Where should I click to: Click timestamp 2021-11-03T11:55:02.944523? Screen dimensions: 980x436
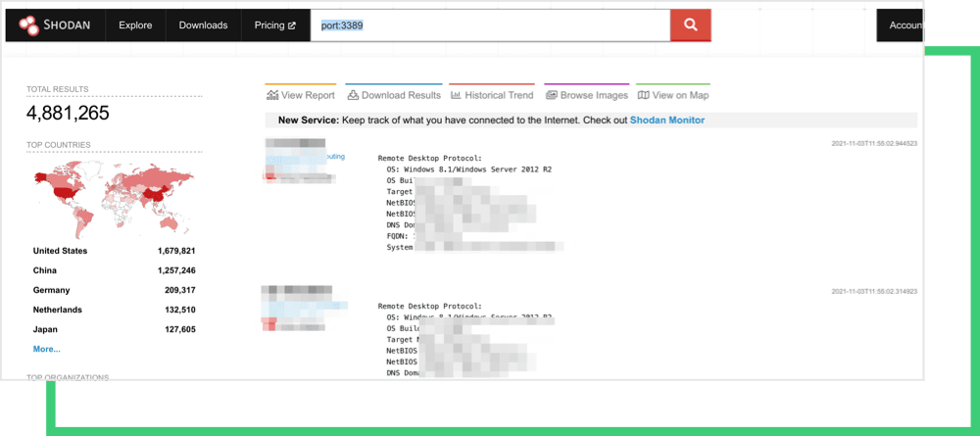click(x=874, y=144)
